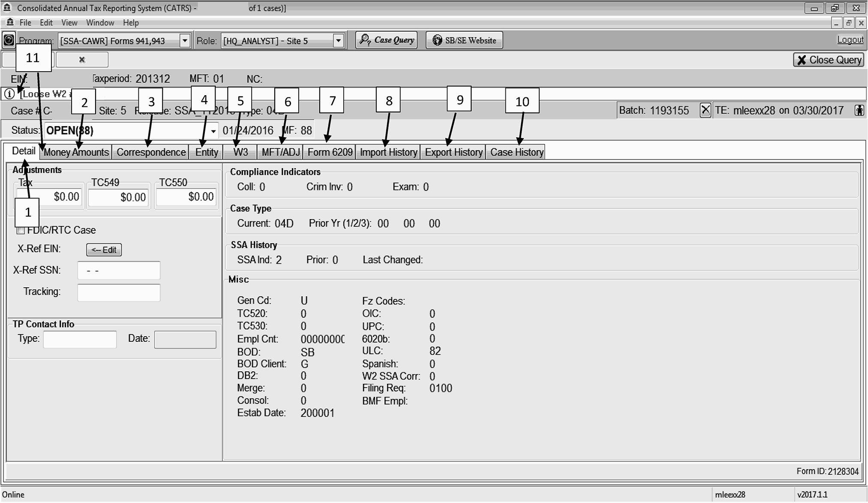Open the Status OPEN(88) dropdown
Viewport: 868px width, 503px height.
[213, 131]
